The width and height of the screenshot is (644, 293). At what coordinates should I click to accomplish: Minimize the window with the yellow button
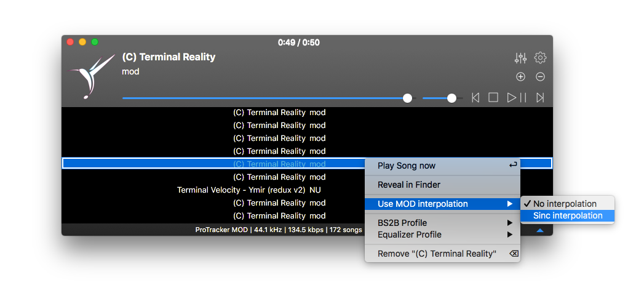tap(82, 42)
